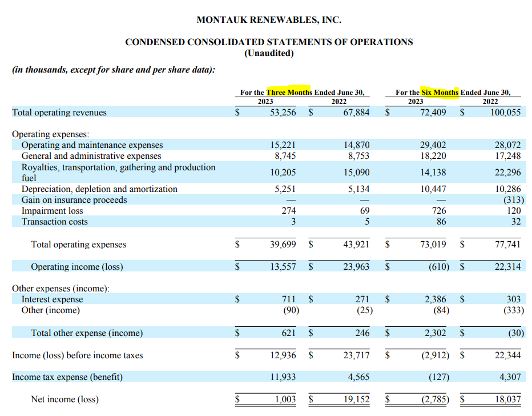The height and width of the screenshot is (416, 532).
Task: Click interest expense value 2,386
Action: pyautogui.click(x=436, y=299)
